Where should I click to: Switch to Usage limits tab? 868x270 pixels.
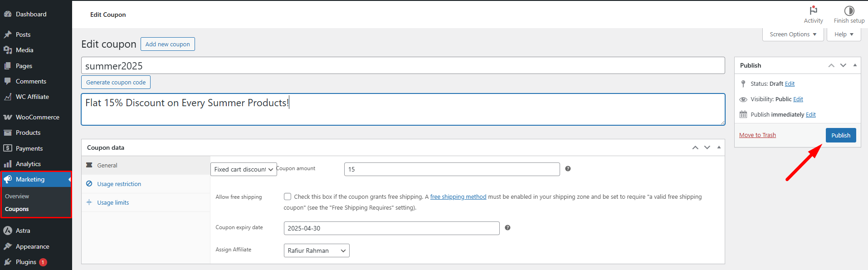[x=146, y=202]
